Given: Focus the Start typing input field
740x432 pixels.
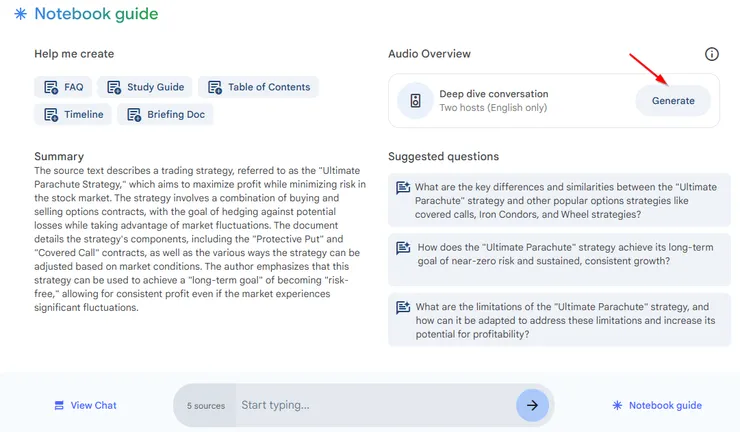Looking at the screenshot, I should click(x=370, y=405).
